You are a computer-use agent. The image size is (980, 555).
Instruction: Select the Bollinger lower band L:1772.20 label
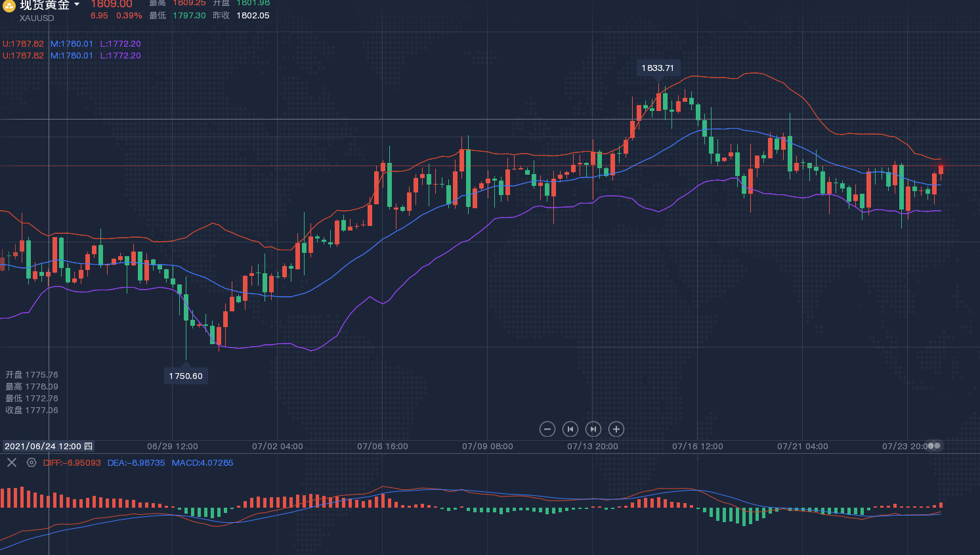click(x=120, y=44)
